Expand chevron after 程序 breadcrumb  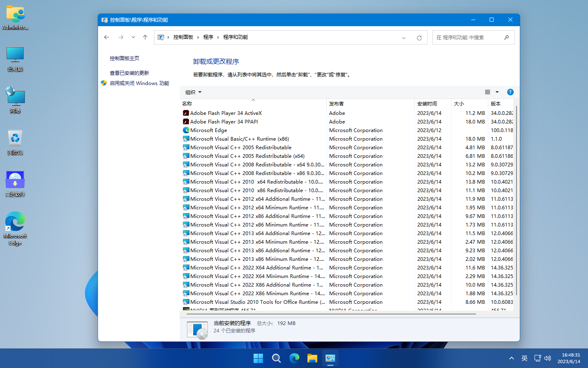coord(218,37)
